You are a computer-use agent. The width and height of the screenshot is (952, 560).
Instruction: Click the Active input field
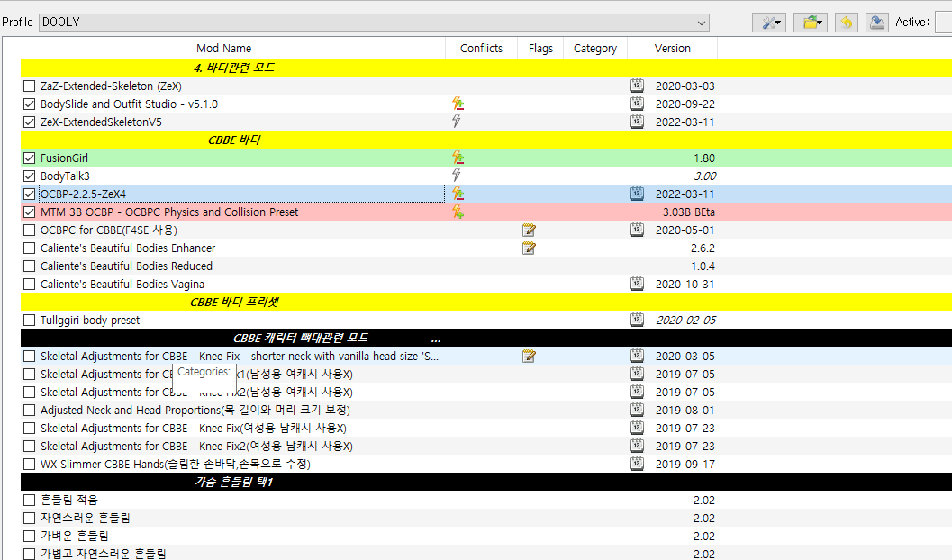coord(944,23)
